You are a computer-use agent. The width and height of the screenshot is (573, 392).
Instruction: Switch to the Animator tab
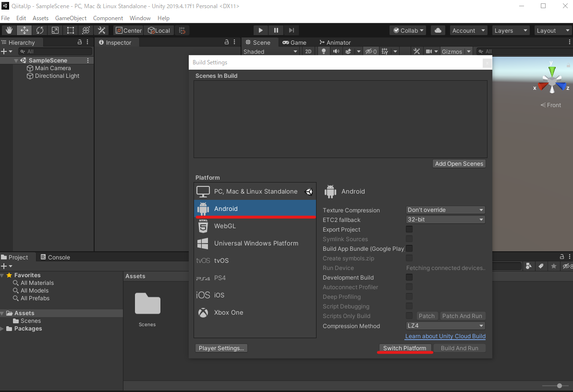335,42
